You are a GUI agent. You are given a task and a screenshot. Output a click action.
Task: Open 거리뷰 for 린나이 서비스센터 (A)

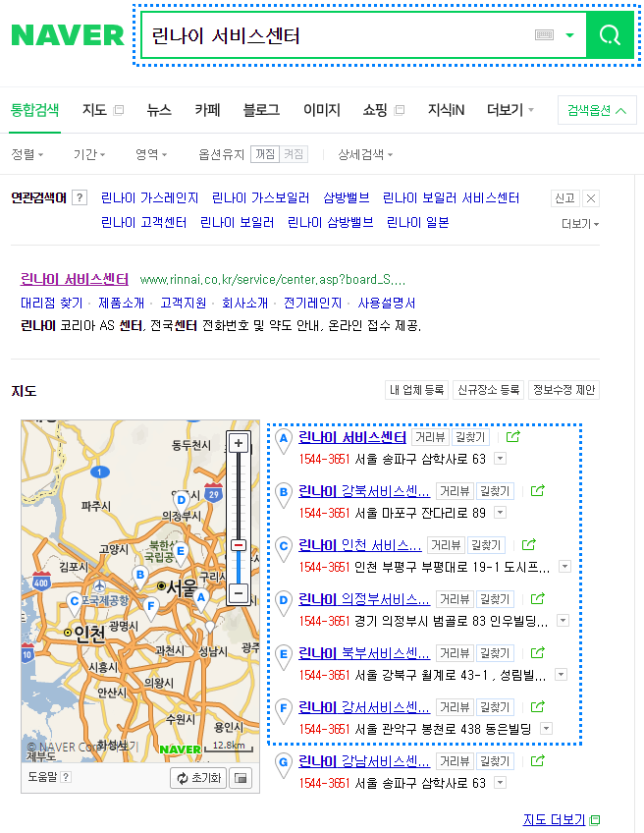(x=430, y=437)
